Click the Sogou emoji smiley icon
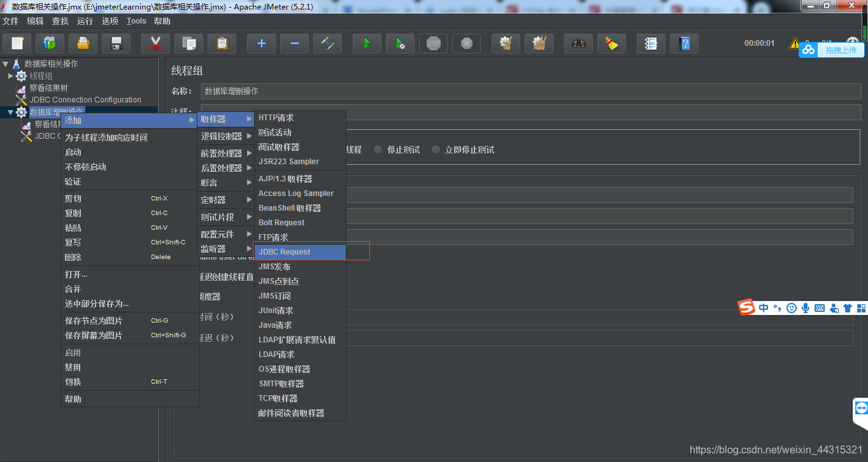Viewport: 868px width, 462px height. coord(792,308)
